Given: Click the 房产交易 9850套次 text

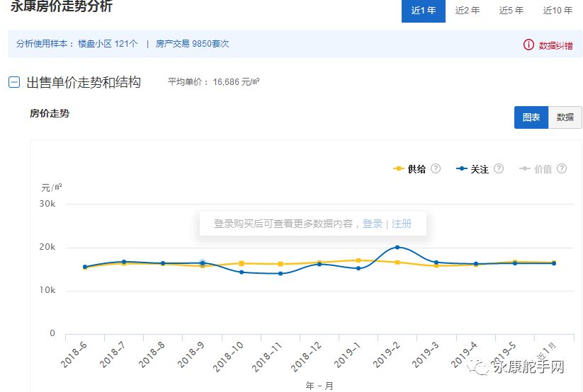Looking at the screenshot, I should tap(192, 44).
